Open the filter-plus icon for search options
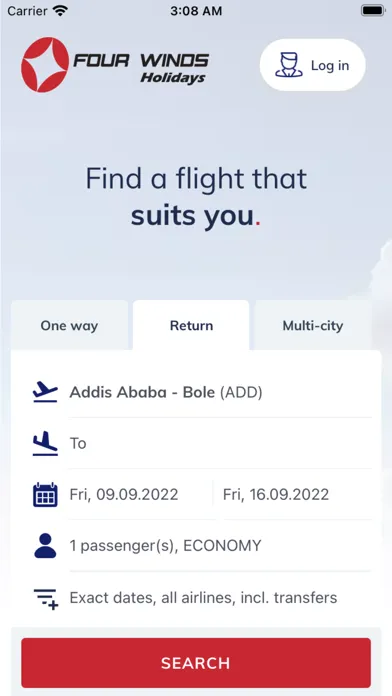Viewport: 392px width, 696px height. click(46, 598)
